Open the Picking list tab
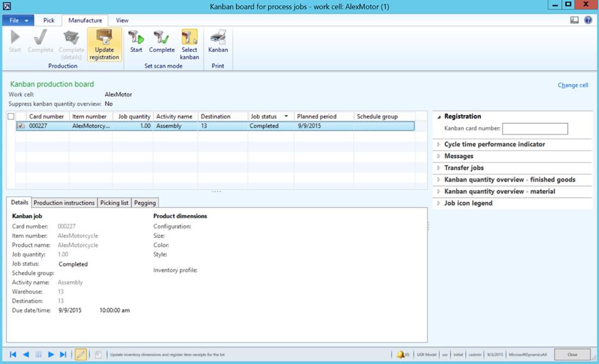This screenshot has height=364, width=599. pyautogui.click(x=114, y=203)
